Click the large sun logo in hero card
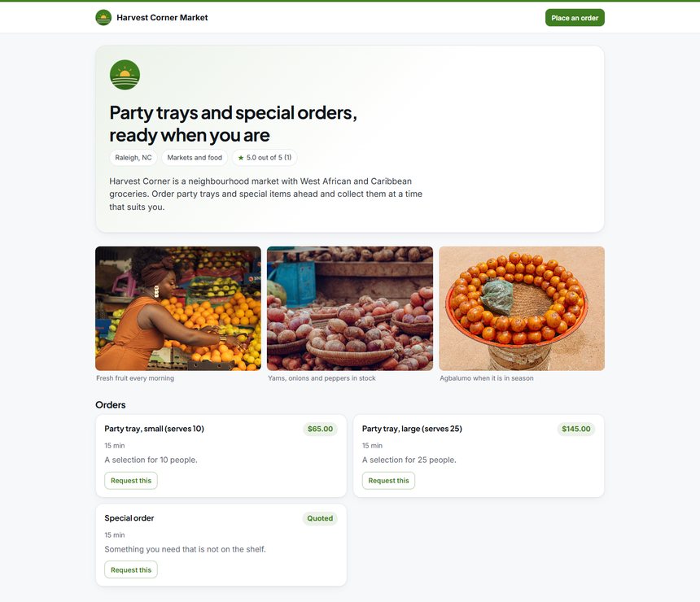Image resolution: width=700 pixels, height=602 pixels. 125,75
